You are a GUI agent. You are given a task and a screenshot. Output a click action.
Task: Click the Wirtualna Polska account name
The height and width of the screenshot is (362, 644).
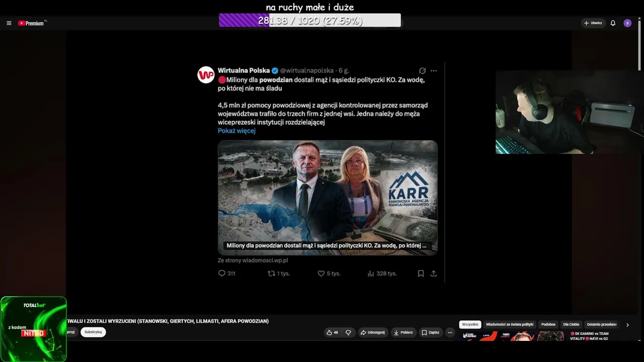click(x=244, y=71)
